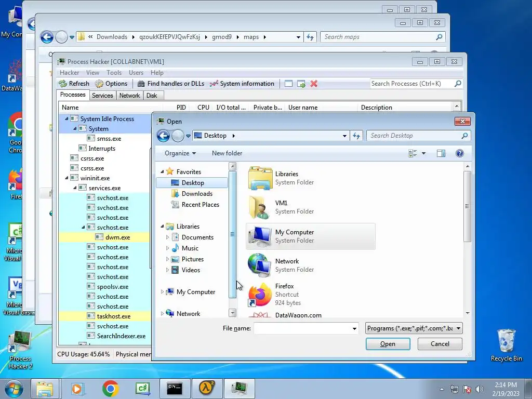
Task: Open the Users menu
Action: click(136, 73)
